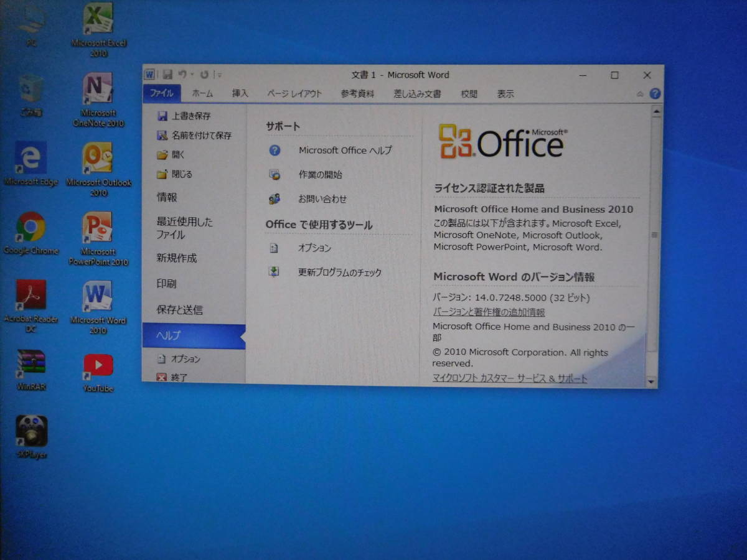This screenshot has width=747, height=560.
Task: Switch to the ファイル (File) tab
Action: point(162,94)
